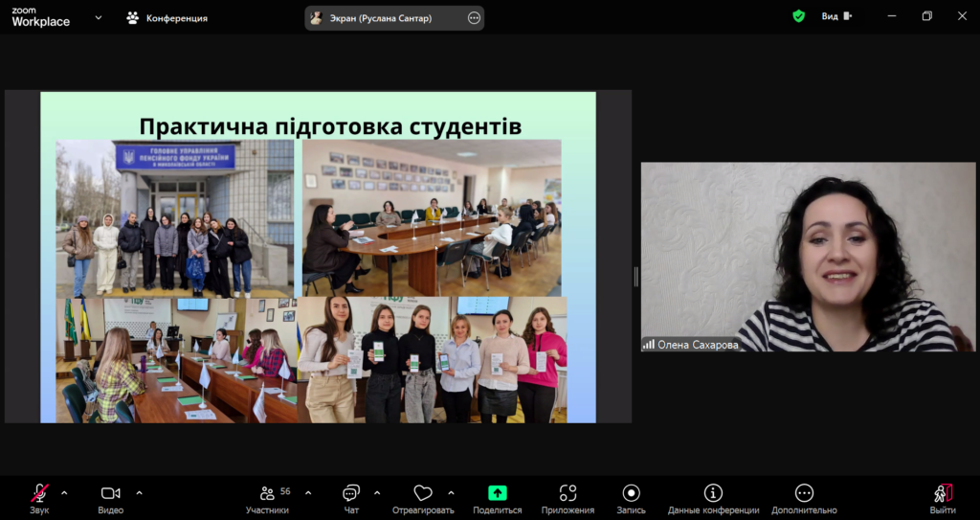Click the Zoom Workplace logo

click(x=40, y=17)
